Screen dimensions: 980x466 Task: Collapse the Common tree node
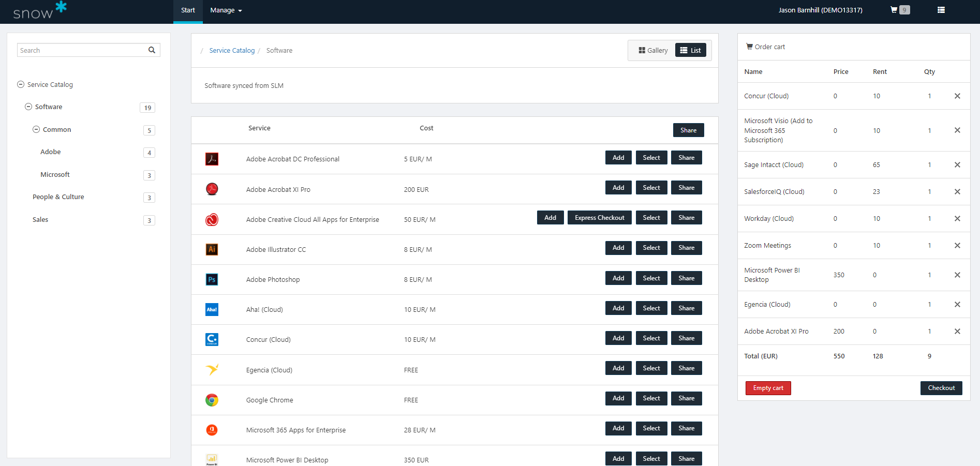coord(36,129)
